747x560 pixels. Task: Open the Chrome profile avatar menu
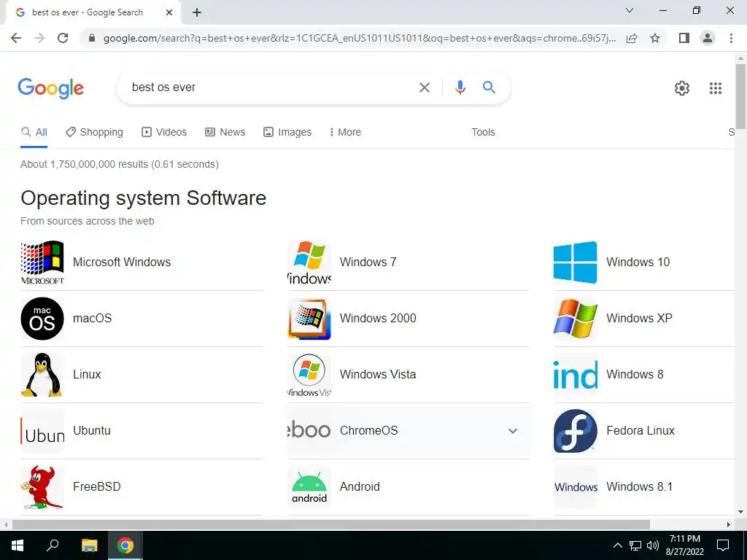(708, 38)
